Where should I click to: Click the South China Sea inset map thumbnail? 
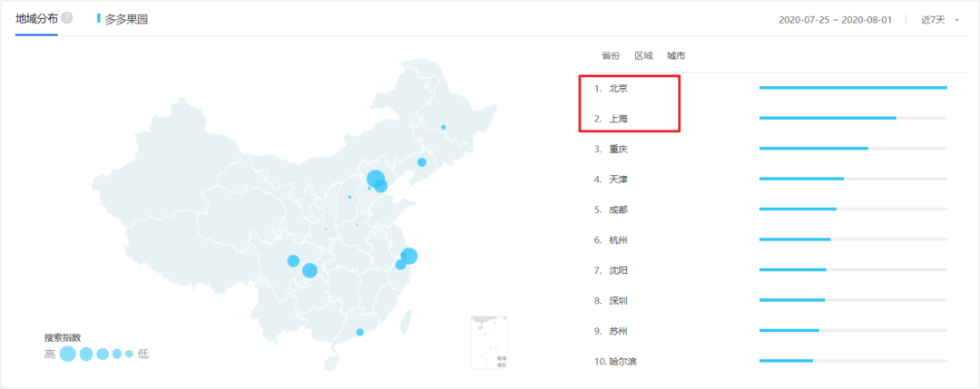click(x=489, y=343)
